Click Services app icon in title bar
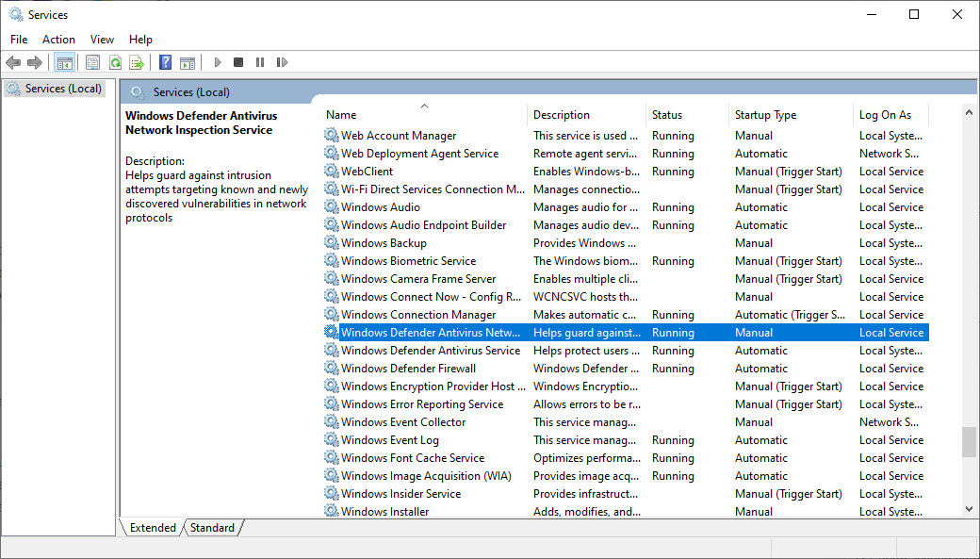 pyautogui.click(x=15, y=14)
